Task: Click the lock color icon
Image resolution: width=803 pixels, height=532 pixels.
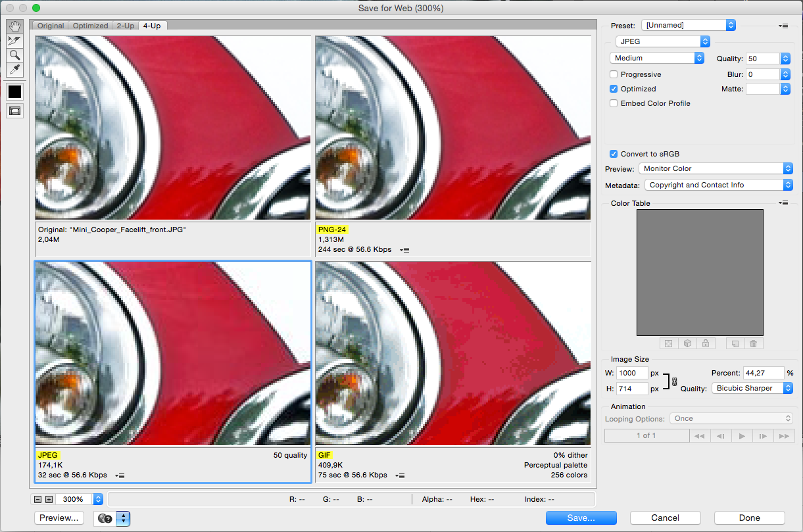Action: tap(705, 343)
